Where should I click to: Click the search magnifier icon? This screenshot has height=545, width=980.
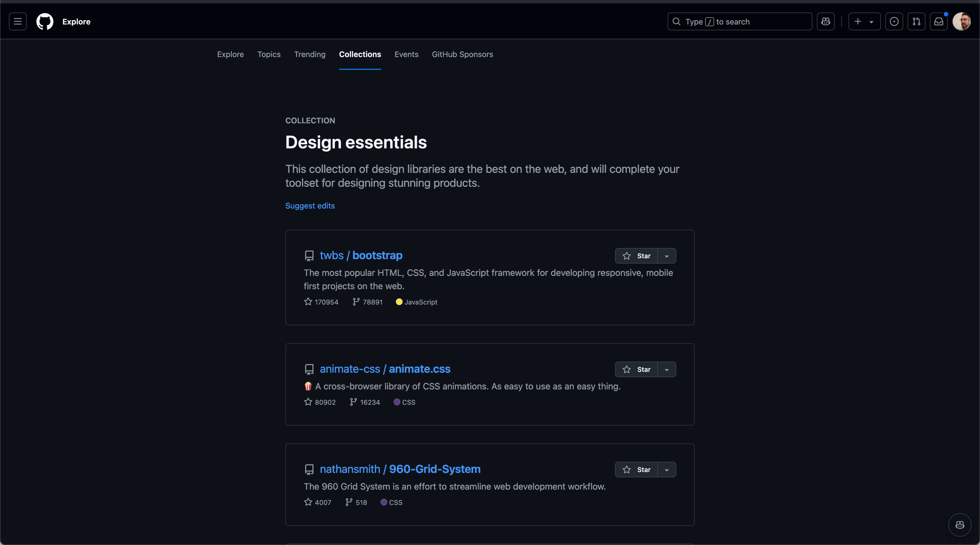[677, 21]
